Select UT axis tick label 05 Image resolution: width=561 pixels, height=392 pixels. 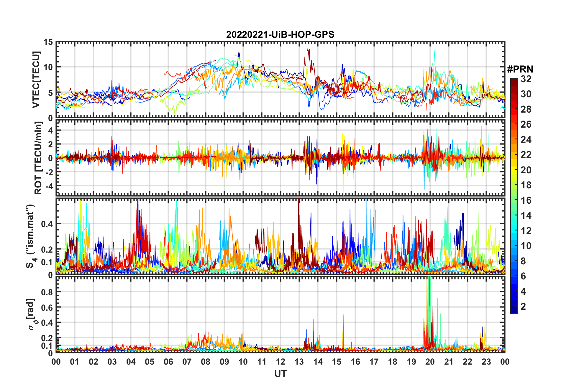[150, 362]
